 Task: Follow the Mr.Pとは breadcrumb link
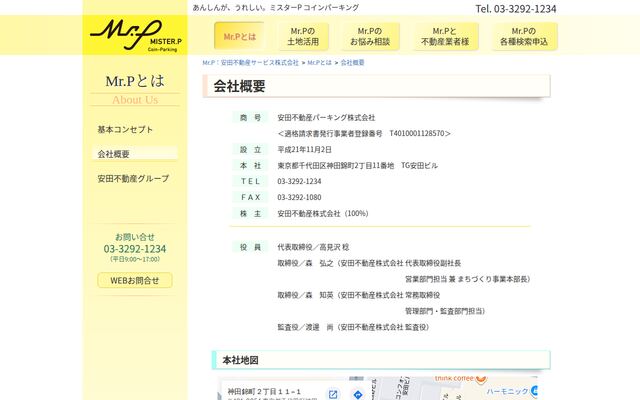coord(320,62)
